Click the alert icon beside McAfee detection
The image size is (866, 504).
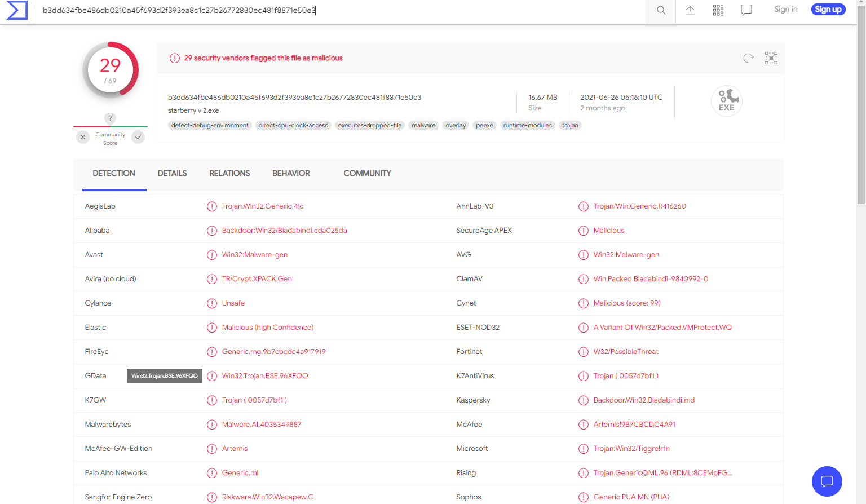tap(584, 425)
